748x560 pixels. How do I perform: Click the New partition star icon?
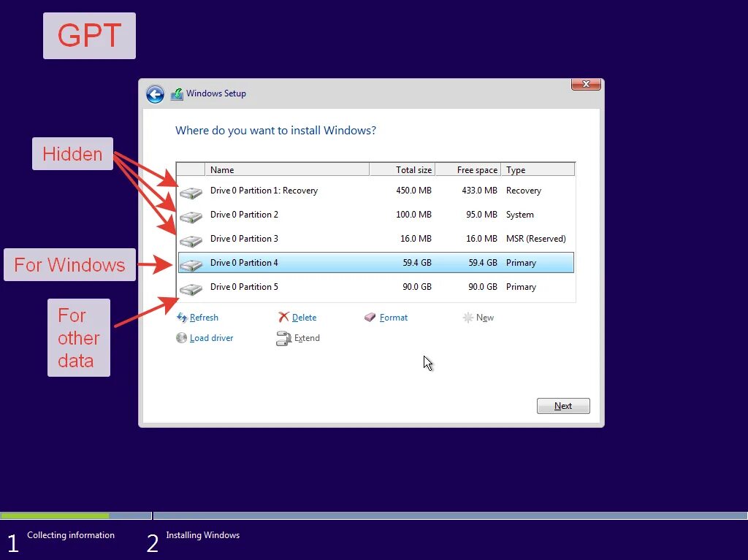tap(468, 317)
